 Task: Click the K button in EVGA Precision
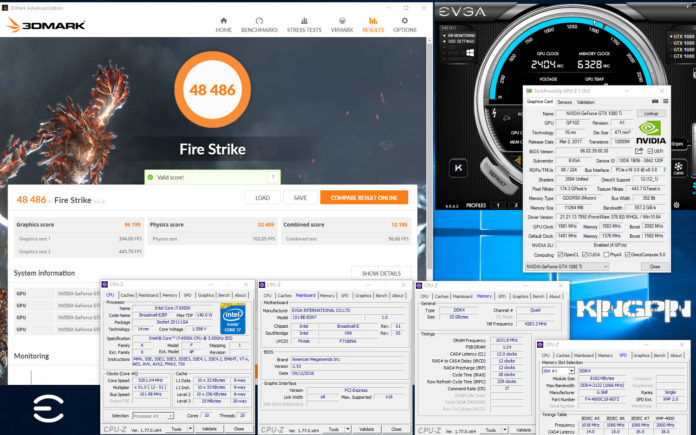[458, 168]
